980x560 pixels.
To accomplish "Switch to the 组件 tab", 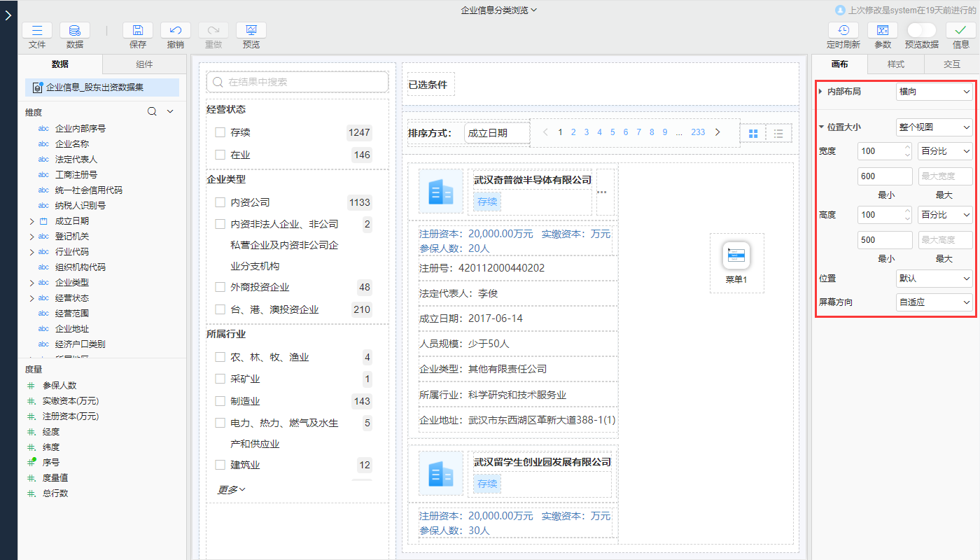I will (x=144, y=64).
